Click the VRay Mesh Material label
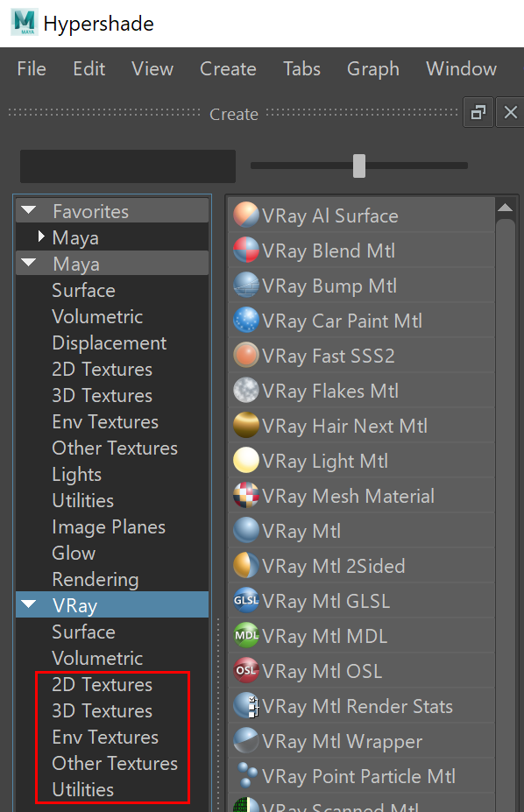524x812 pixels. pyautogui.click(x=348, y=496)
